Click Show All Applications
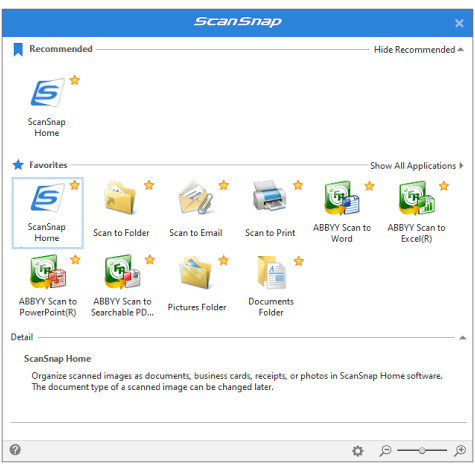 (x=417, y=166)
